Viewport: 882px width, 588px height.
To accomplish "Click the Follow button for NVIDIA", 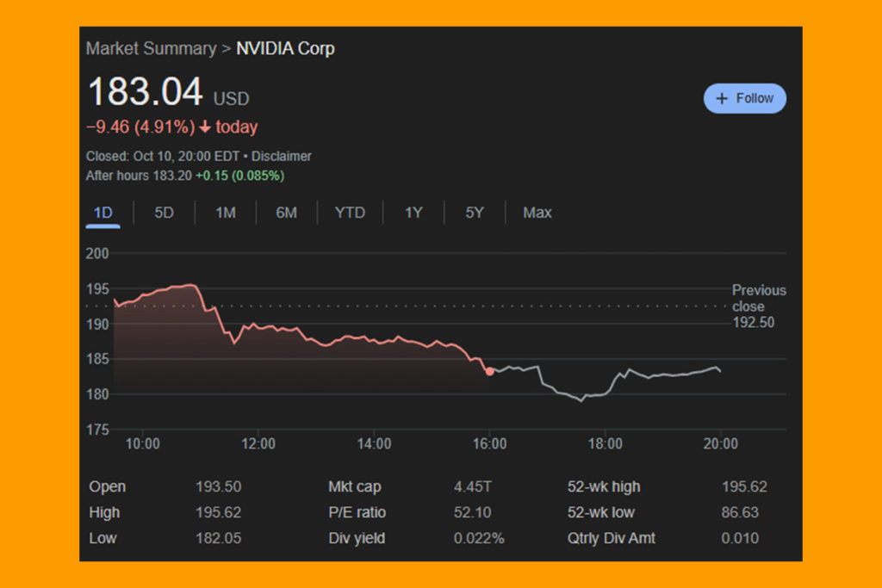I will pos(744,98).
